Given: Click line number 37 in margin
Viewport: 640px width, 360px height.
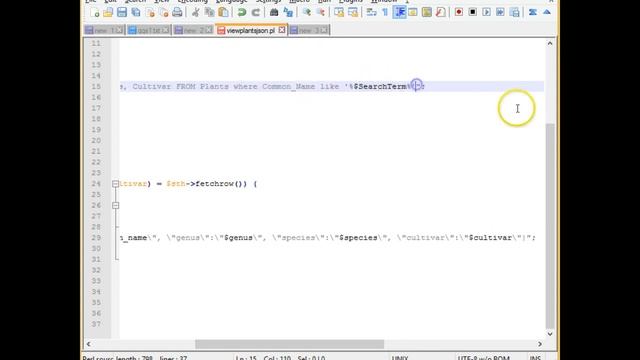Looking at the screenshot, I should [96, 324].
